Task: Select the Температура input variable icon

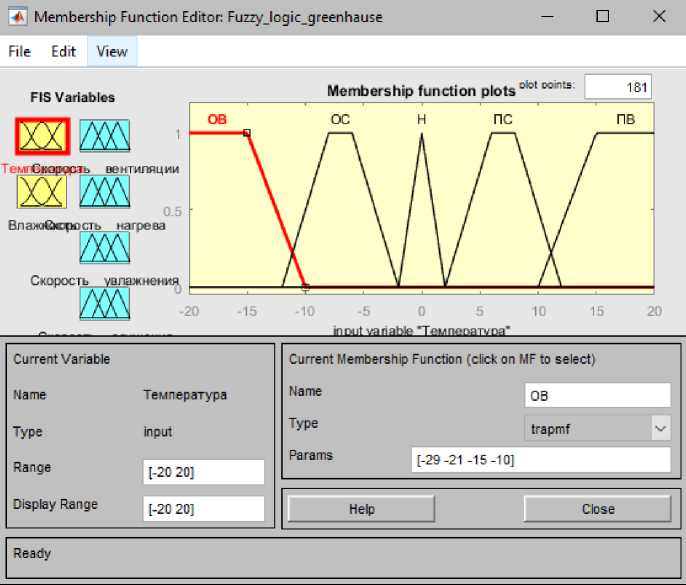Action: pos(42,136)
